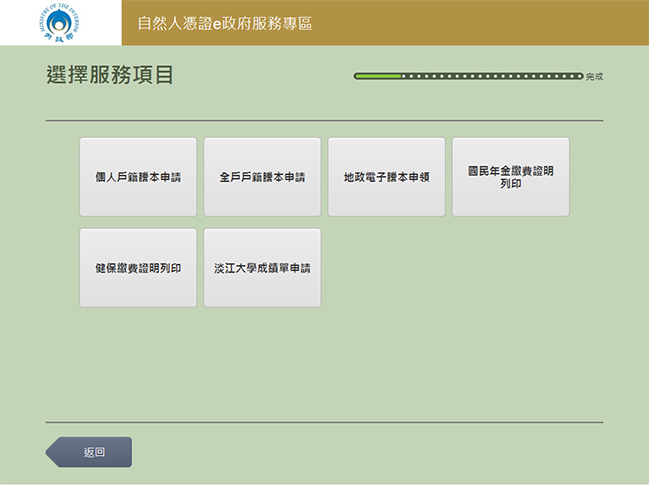Open 健保繳費證明列印 service
650x485 pixels.
[x=138, y=268]
